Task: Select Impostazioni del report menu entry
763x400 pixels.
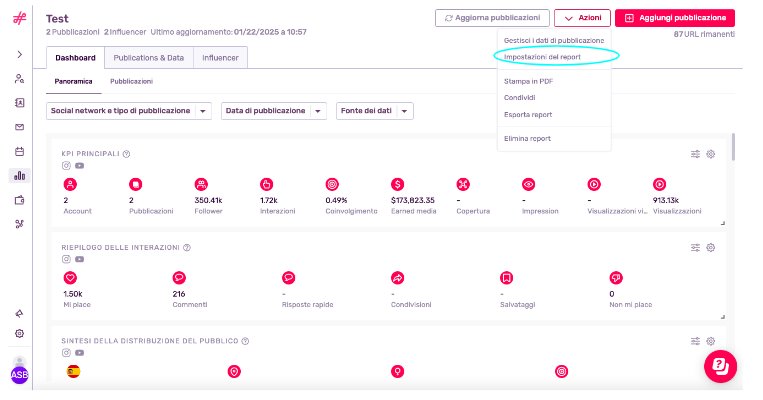Action: coord(542,57)
